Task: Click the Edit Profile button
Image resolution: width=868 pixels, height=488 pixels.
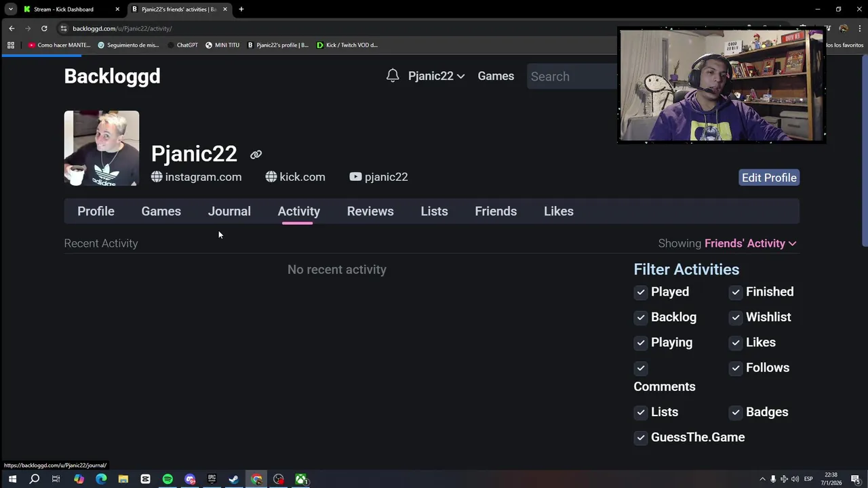Action: [769, 178]
